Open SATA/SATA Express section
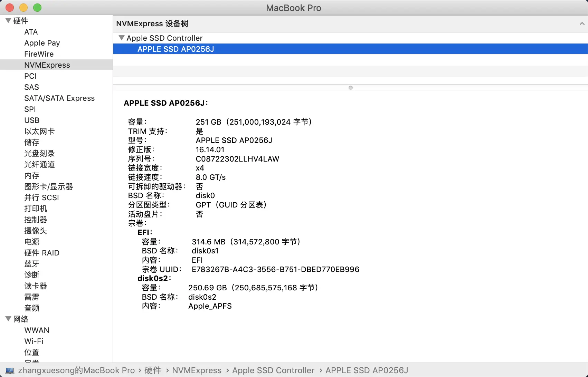The width and height of the screenshot is (588, 377). tap(59, 98)
